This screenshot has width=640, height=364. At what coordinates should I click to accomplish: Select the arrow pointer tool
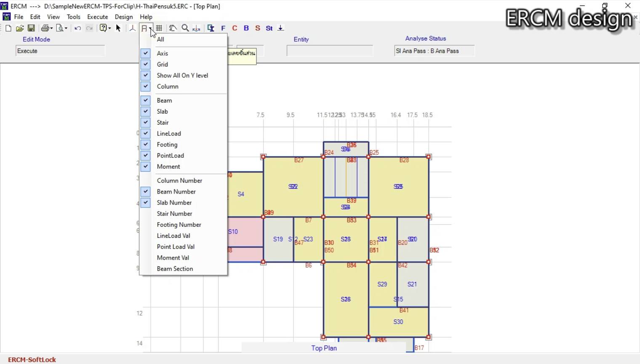tap(118, 28)
